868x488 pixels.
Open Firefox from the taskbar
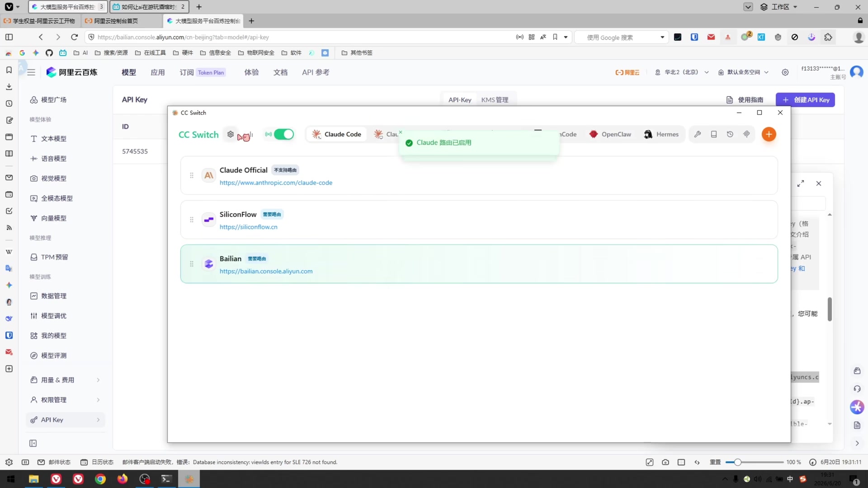pos(123,479)
